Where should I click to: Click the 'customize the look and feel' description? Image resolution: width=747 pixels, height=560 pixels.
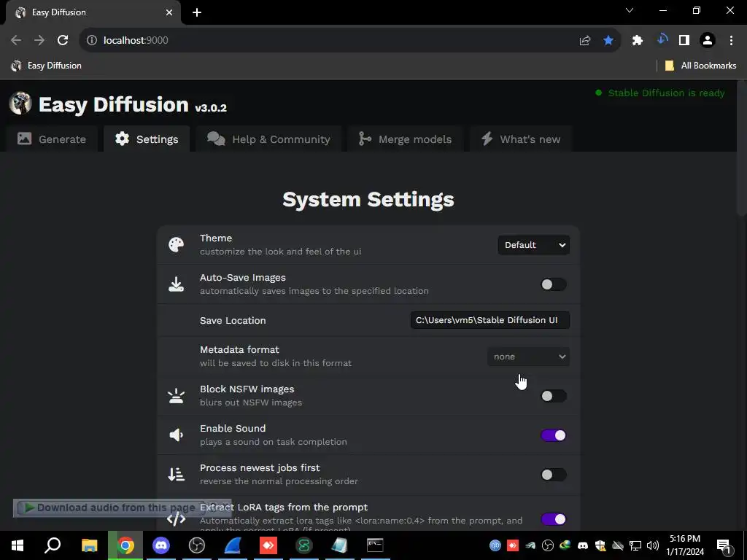(x=280, y=252)
